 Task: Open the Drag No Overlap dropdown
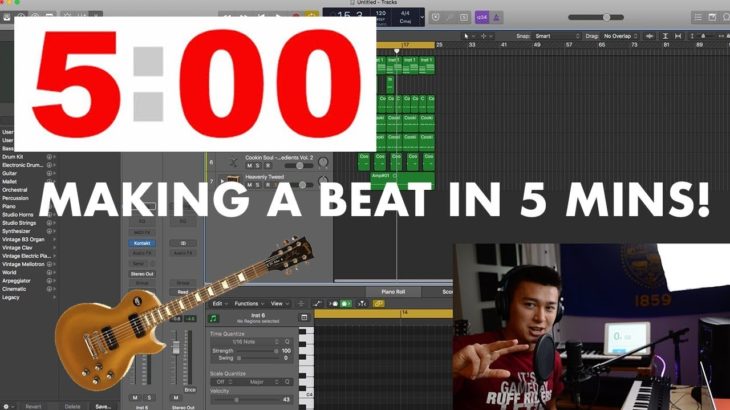(x=621, y=36)
